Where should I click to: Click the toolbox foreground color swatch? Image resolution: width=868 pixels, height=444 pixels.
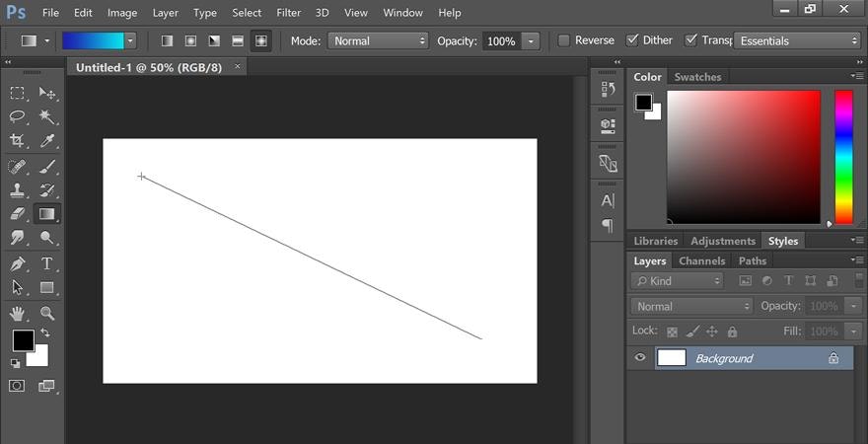coord(24,340)
